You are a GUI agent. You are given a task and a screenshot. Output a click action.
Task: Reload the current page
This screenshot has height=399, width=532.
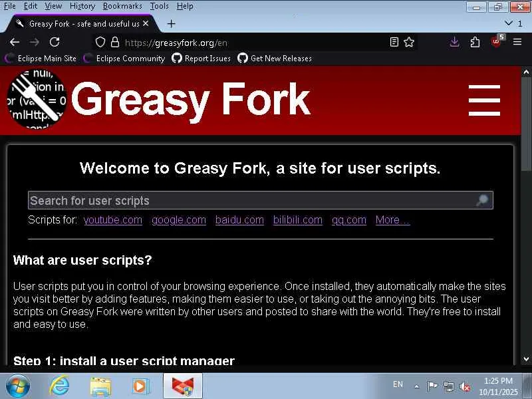(55, 42)
